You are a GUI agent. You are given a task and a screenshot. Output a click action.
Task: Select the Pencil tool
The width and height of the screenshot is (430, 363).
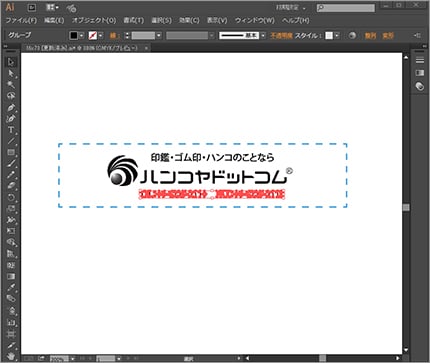11,175
